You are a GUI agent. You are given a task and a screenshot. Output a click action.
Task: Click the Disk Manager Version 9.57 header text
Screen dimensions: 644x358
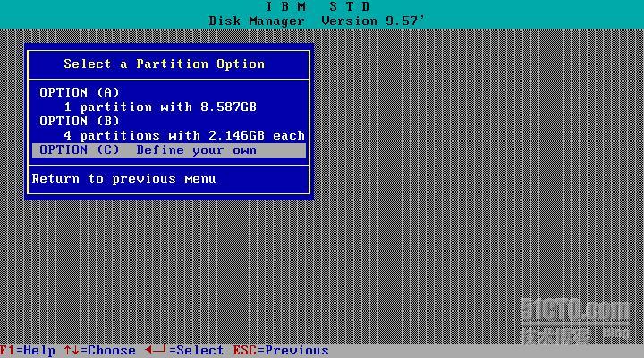(317, 21)
